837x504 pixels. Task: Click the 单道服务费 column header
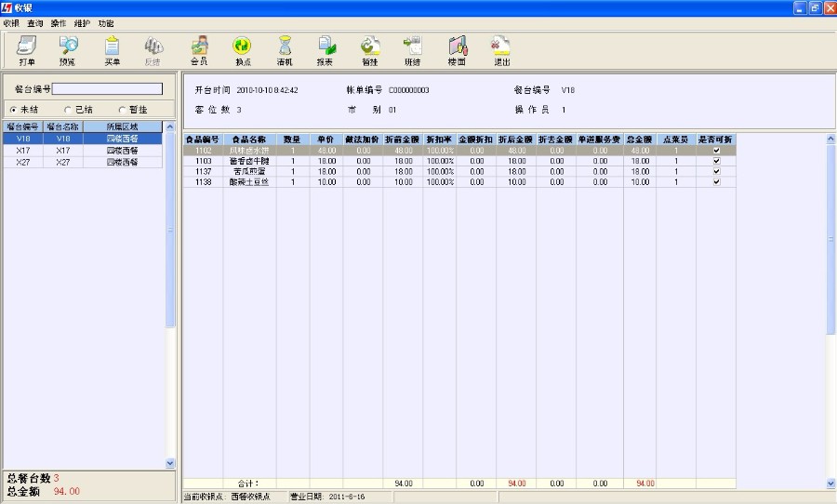pyautogui.click(x=600, y=139)
